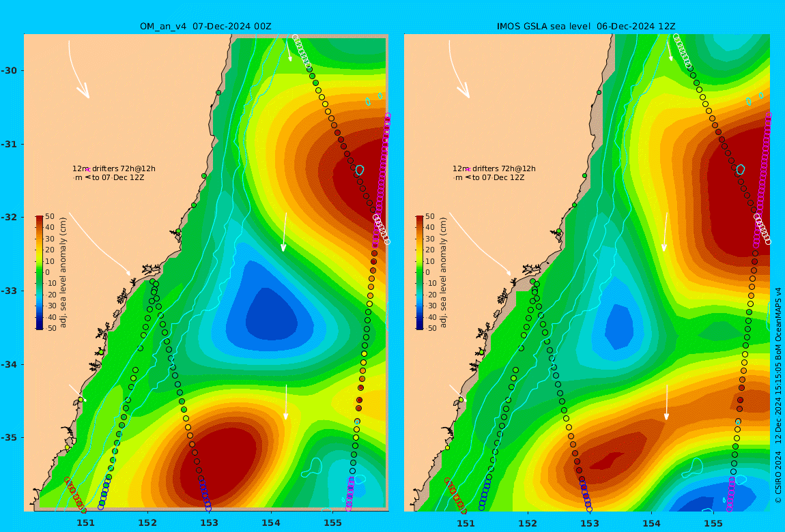This screenshot has width=785, height=532.
Task: Click scale value 0 in the IMOS GSLA legend
Action: pos(427,273)
